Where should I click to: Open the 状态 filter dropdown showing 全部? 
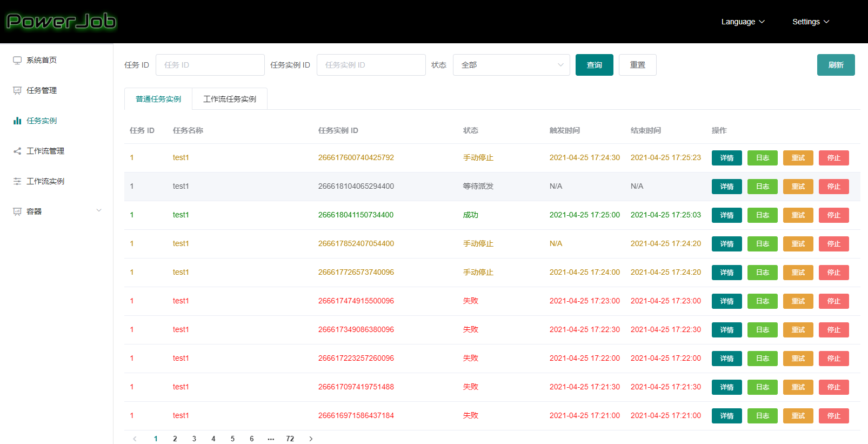[511, 65]
